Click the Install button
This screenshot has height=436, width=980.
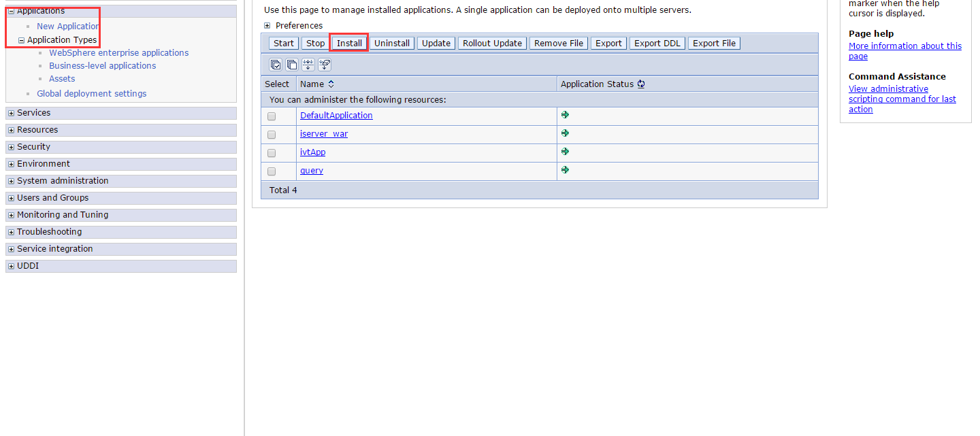349,43
